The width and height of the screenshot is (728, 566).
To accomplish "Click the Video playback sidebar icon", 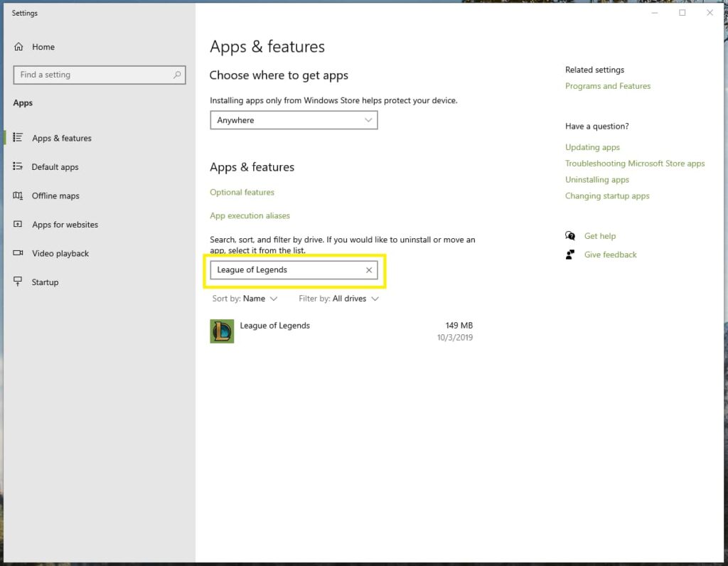I will point(18,253).
